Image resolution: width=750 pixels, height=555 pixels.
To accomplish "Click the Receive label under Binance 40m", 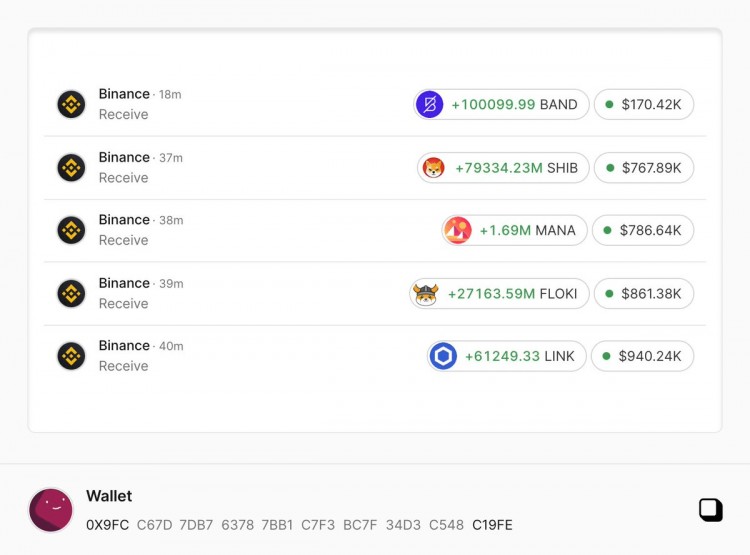I will [123, 366].
